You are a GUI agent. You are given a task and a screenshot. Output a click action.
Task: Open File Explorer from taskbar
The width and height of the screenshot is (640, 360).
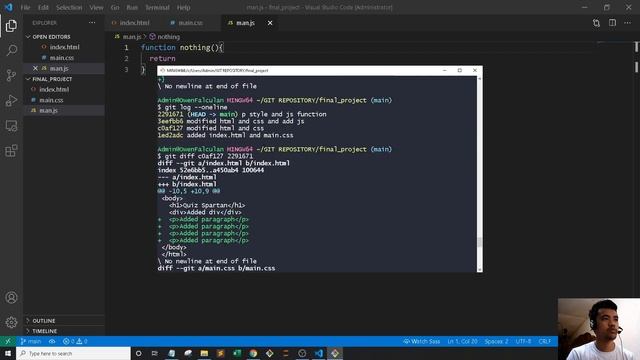tap(204, 353)
